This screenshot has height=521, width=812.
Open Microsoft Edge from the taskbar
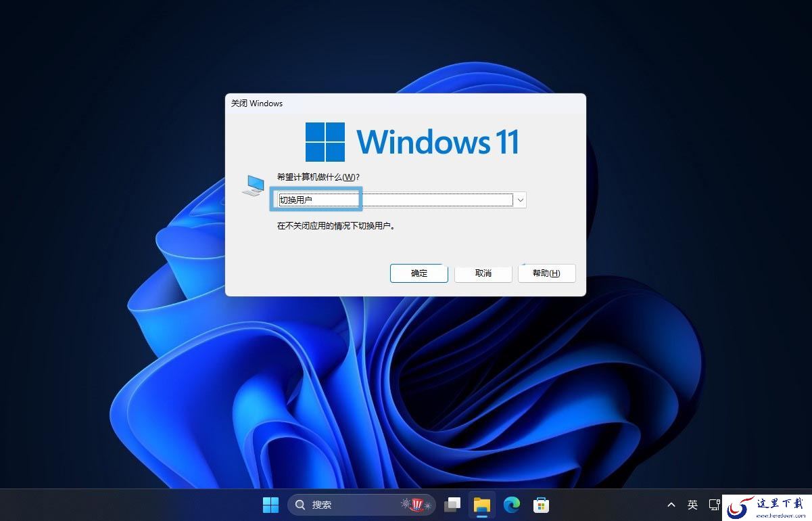click(x=512, y=505)
